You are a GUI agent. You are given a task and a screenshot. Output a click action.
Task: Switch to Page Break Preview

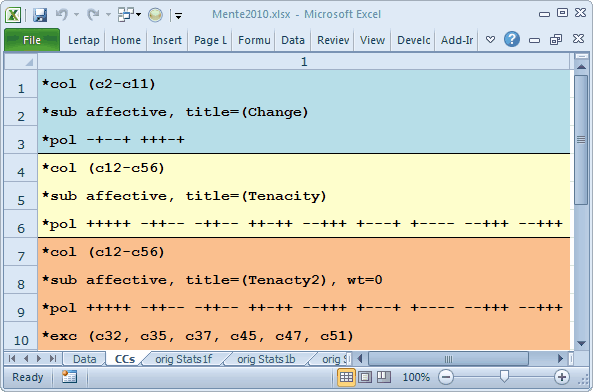(383, 377)
